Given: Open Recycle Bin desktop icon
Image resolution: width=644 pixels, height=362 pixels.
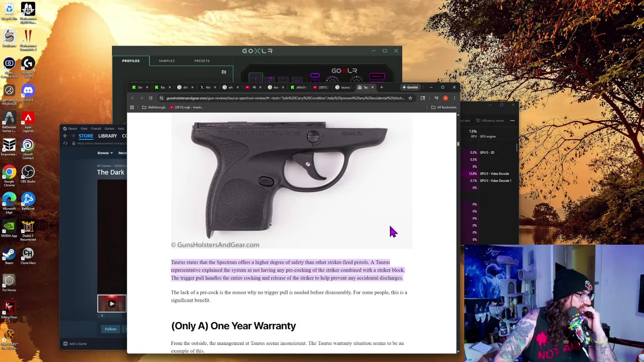Looking at the screenshot, I should click(9, 11).
